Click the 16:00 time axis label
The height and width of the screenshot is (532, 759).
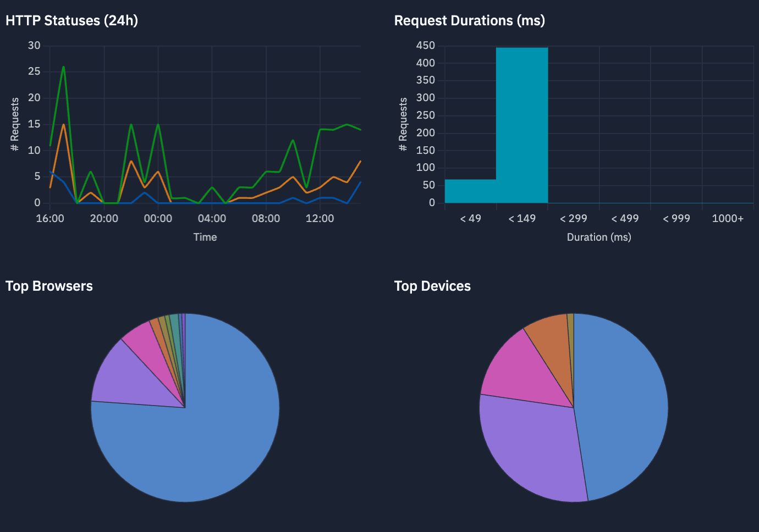tap(50, 218)
